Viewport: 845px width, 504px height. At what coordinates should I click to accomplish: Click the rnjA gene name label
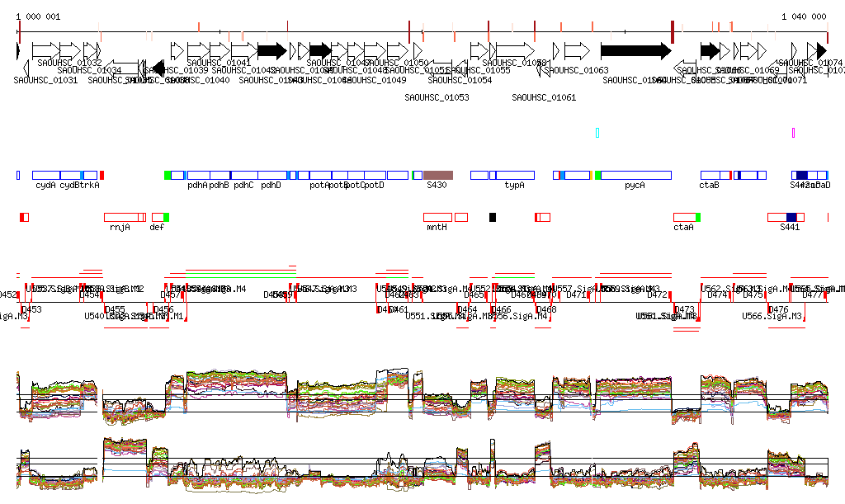tap(120, 227)
